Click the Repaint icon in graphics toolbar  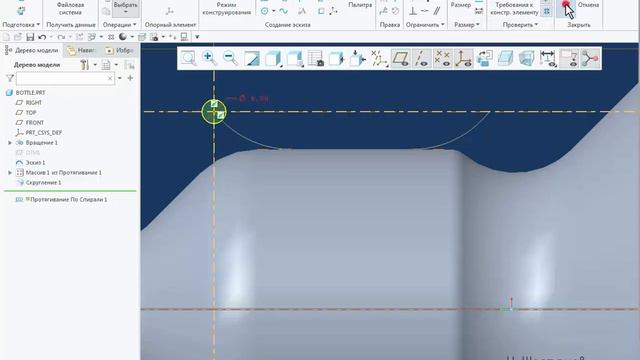tap(251, 59)
